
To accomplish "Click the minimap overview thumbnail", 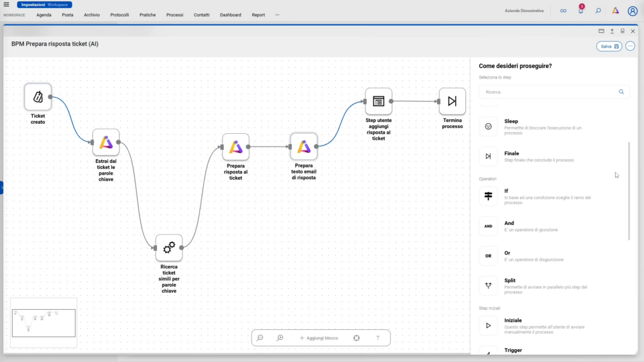I will pos(43,323).
